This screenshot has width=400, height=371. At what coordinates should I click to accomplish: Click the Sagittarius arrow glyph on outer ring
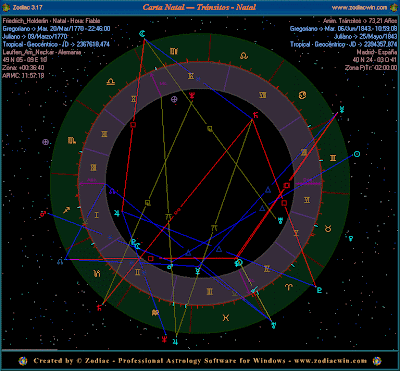pyautogui.click(x=67, y=210)
